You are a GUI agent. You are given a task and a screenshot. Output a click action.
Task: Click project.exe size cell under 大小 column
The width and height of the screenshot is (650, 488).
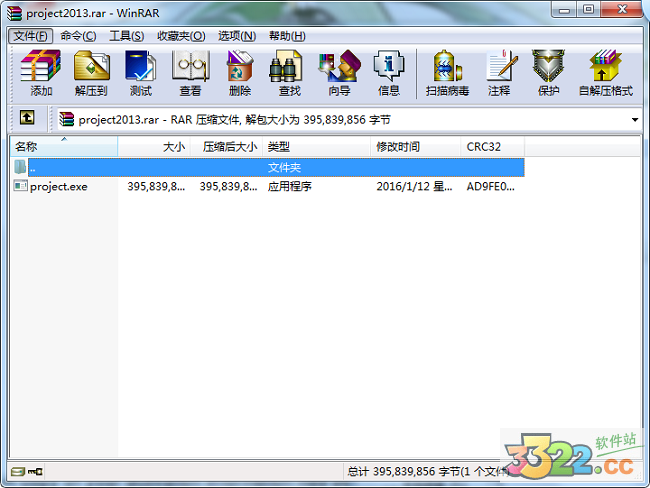pyautogui.click(x=156, y=186)
